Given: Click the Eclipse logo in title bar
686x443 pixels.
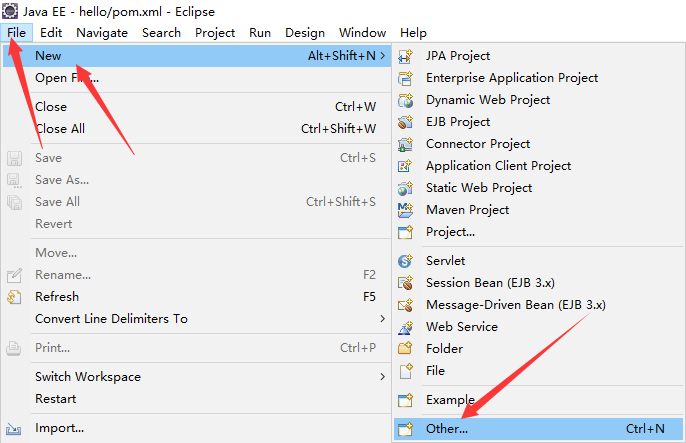Looking at the screenshot, I should click(x=10, y=11).
